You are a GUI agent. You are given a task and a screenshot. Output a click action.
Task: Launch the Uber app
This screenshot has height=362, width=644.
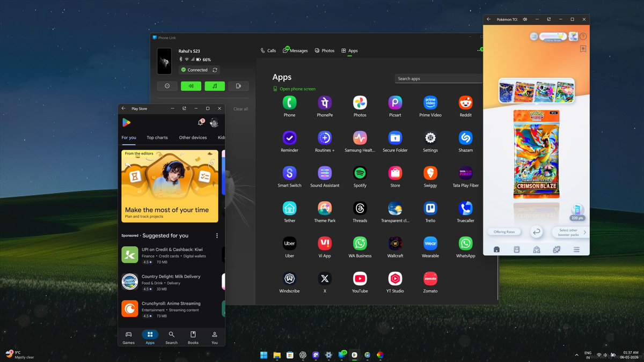coord(289,243)
